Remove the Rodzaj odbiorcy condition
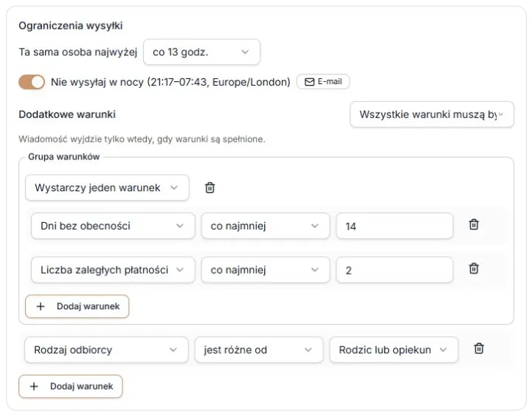Viewport: 532px width, 417px height. pos(479,348)
